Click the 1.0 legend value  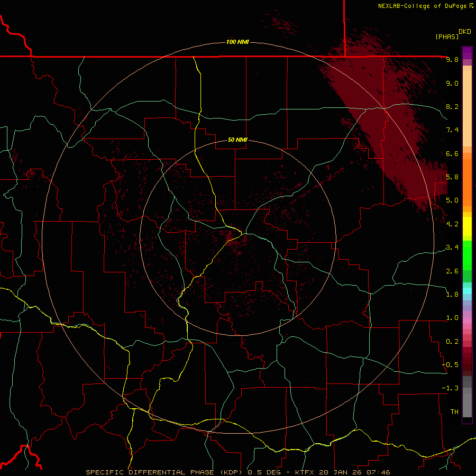[x=452, y=318]
